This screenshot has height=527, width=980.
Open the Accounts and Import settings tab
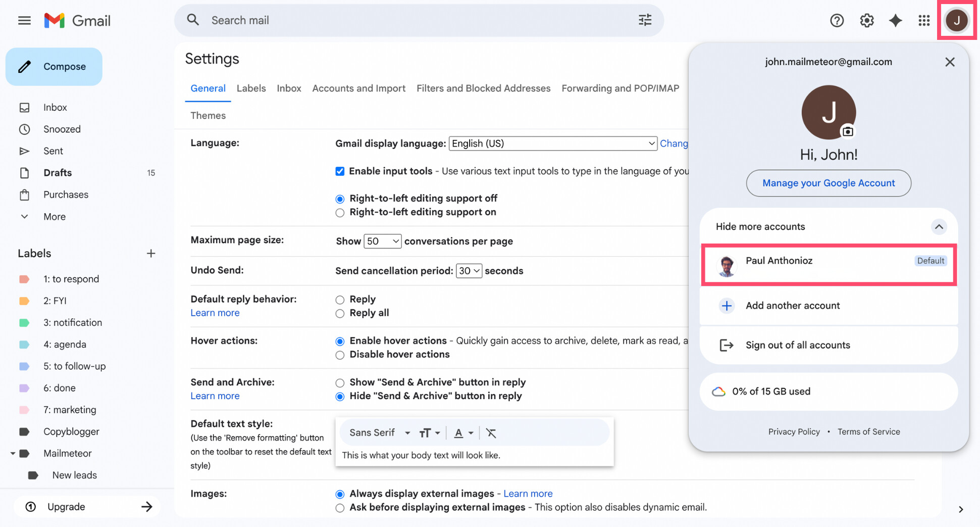click(x=358, y=88)
